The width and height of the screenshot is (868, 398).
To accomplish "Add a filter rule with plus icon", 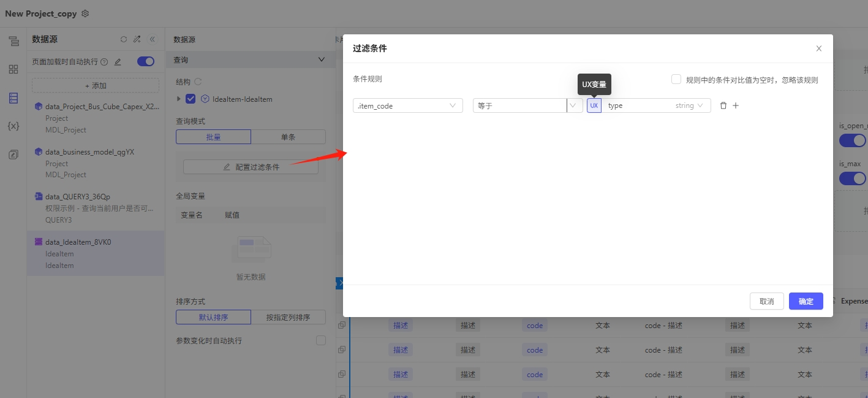I will [x=736, y=105].
